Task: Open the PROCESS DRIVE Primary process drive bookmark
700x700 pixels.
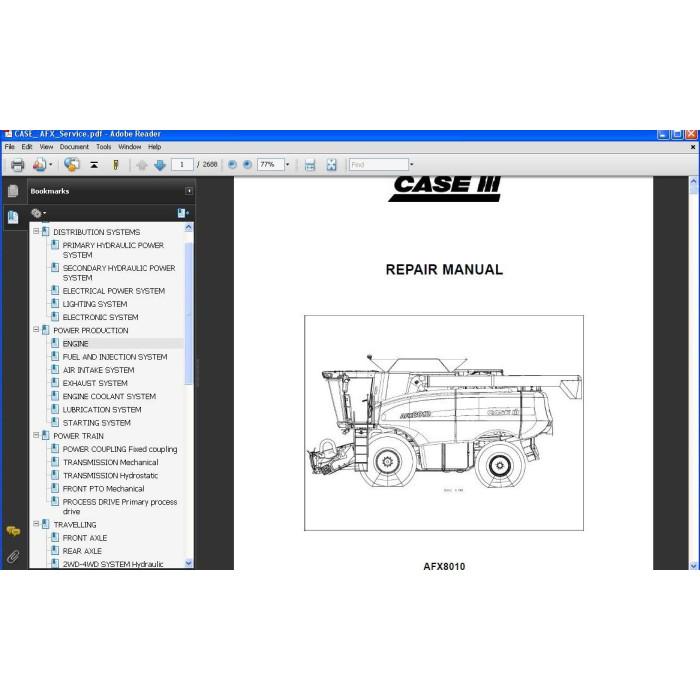Action: coord(120,507)
